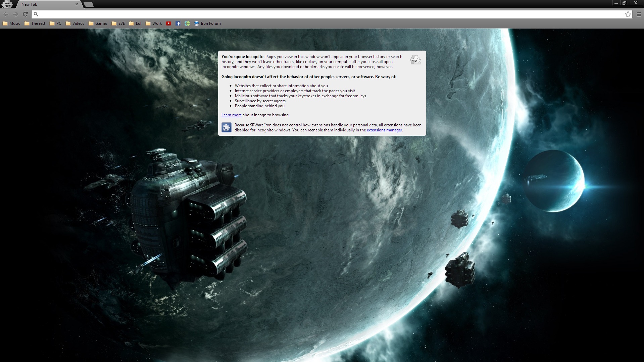Open the Videos bookmarks folder
This screenshot has height=362, width=644.
[75, 23]
